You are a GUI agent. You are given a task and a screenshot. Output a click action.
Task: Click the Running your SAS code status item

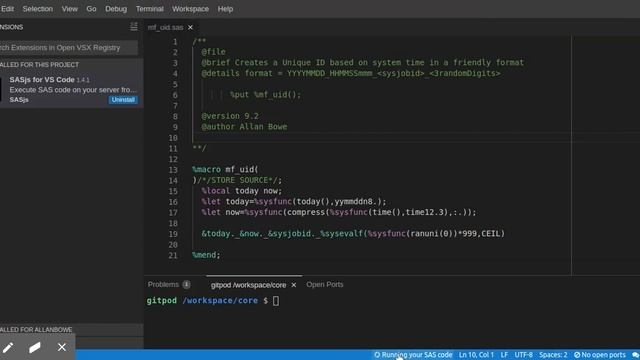pyautogui.click(x=413, y=355)
